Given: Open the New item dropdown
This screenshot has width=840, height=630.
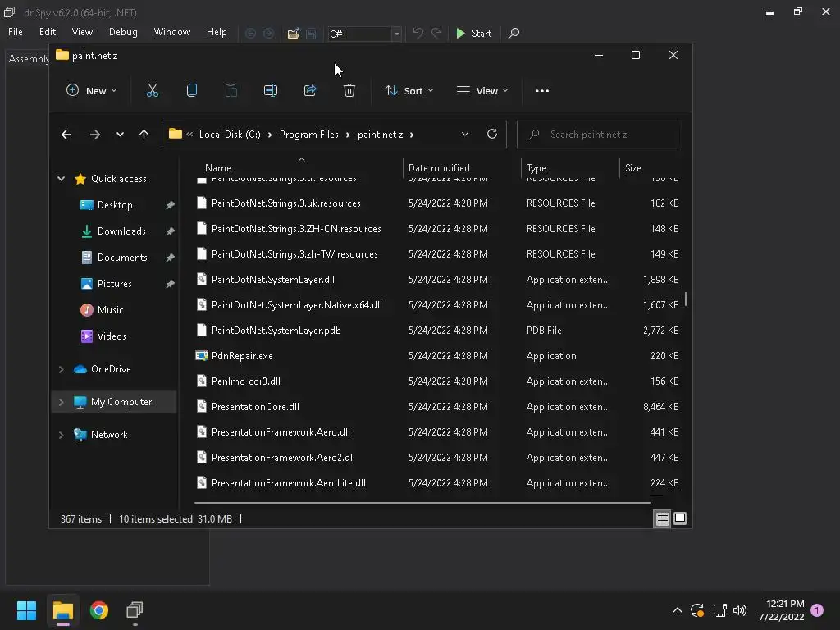Looking at the screenshot, I should 92,90.
